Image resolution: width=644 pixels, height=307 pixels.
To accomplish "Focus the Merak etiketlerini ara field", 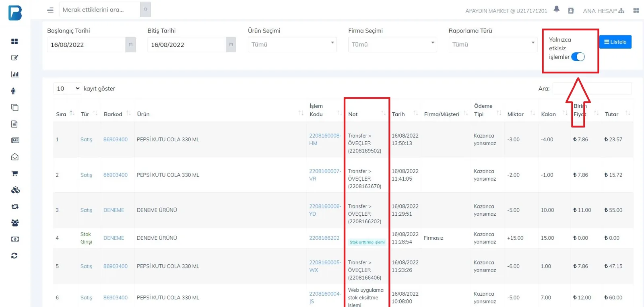I will coord(100,9).
